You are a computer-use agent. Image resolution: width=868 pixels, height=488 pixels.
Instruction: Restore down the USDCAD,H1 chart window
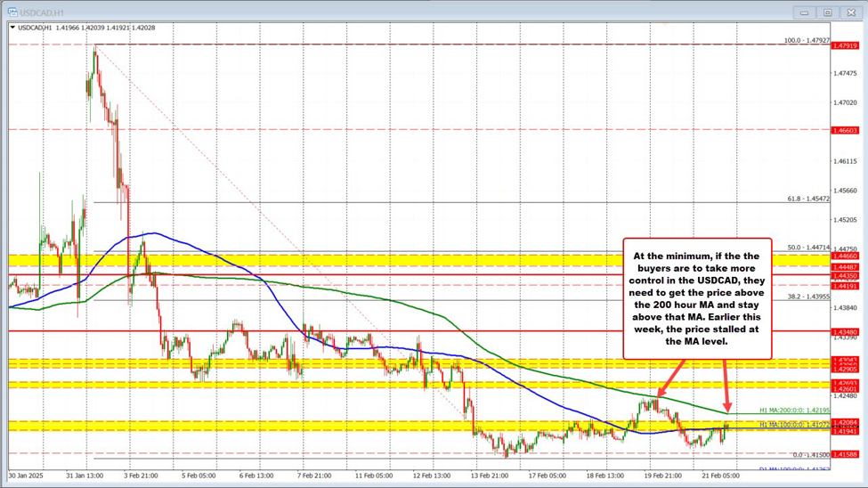point(828,12)
